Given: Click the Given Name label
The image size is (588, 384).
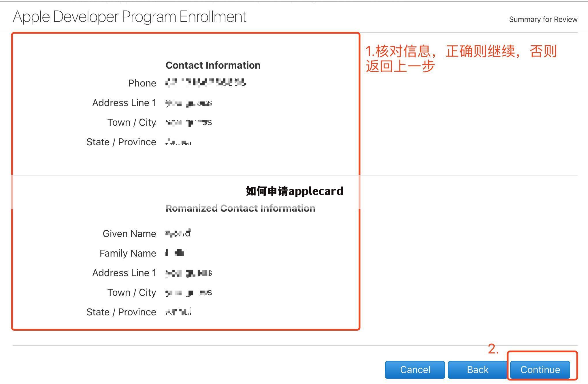Looking at the screenshot, I should [129, 234].
